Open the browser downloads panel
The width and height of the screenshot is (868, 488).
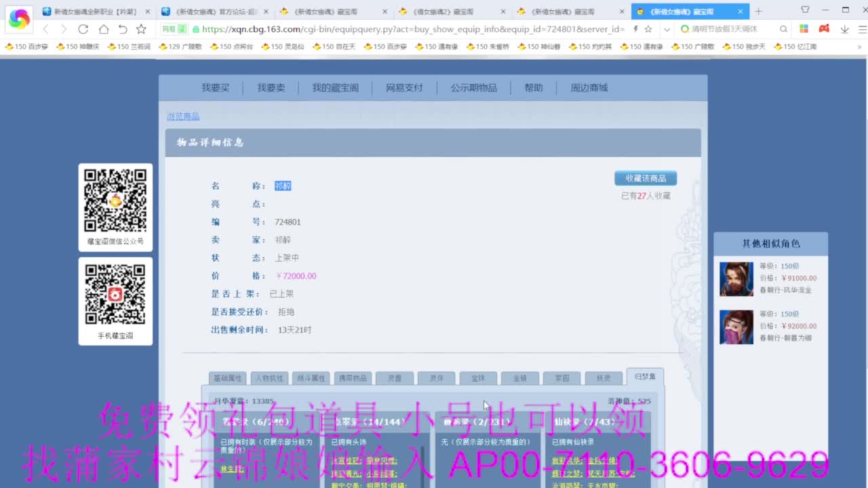tap(844, 29)
